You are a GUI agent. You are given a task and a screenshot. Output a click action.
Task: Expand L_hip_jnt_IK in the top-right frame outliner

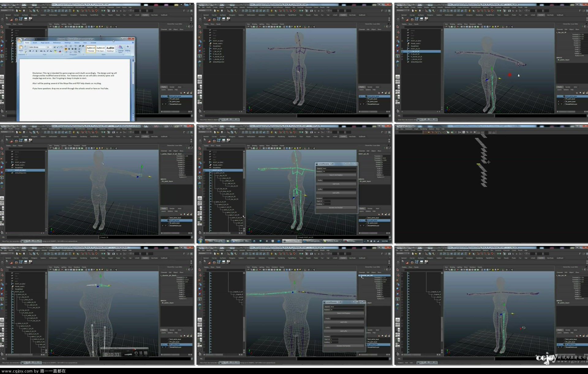(403, 51)
